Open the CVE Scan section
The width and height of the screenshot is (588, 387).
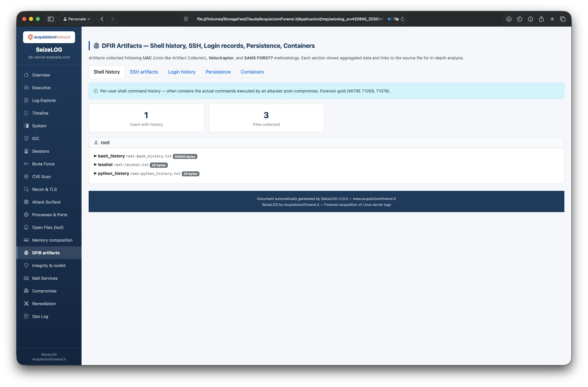pos(41,176)
